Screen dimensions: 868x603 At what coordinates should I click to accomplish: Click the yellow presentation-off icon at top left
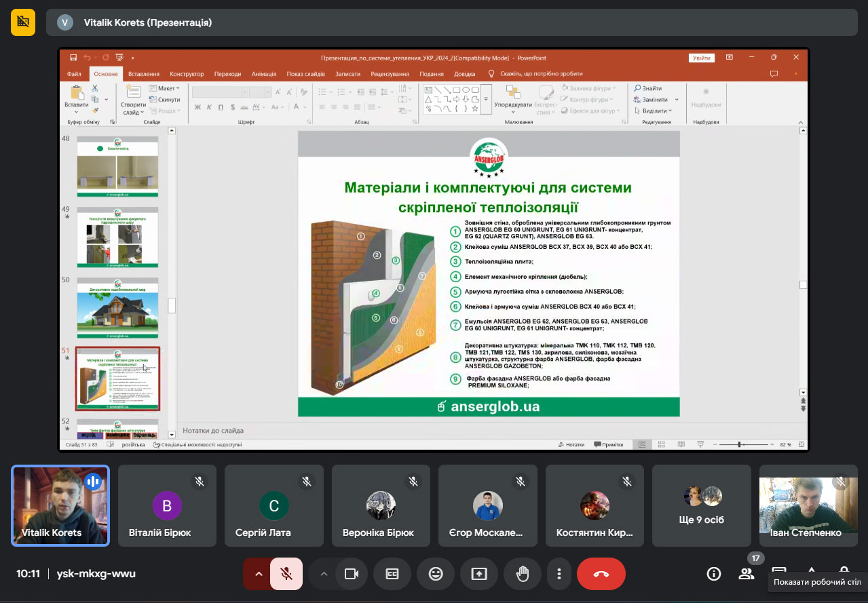pyautogui.click(x=23, y=22)
